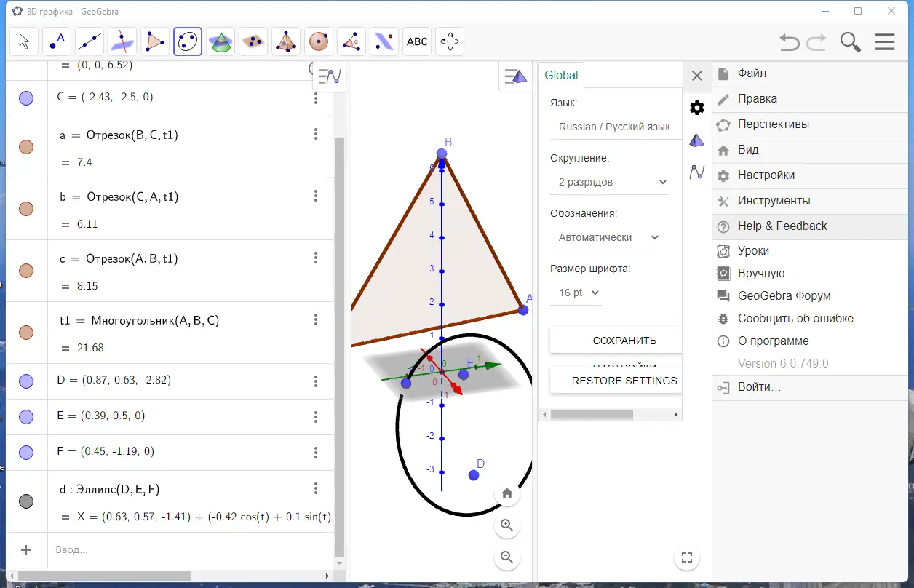914x588 pixels.
Task: Select the ABC text tool
Action: click(417, 41)
